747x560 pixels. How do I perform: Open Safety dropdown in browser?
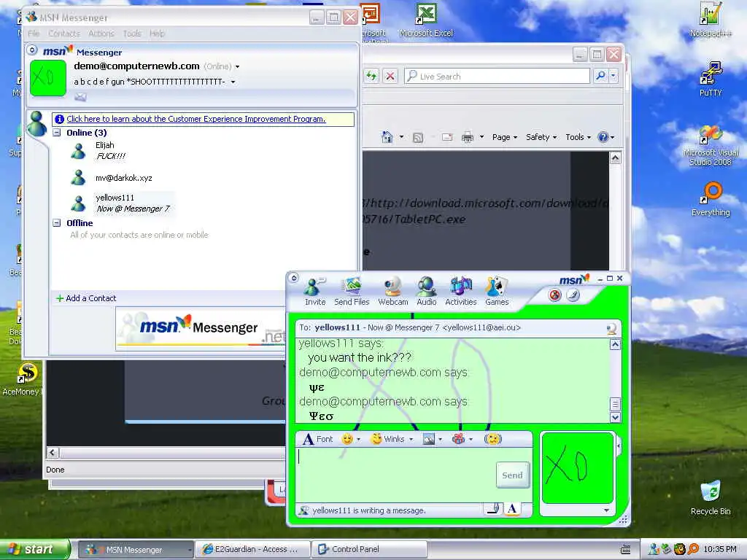click(541, 137)
